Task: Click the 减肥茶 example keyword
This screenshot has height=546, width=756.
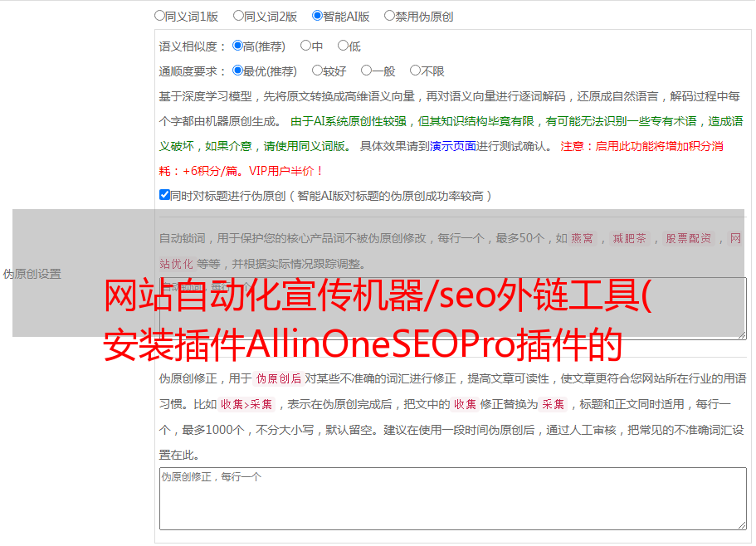Action: tap(630, 238)
